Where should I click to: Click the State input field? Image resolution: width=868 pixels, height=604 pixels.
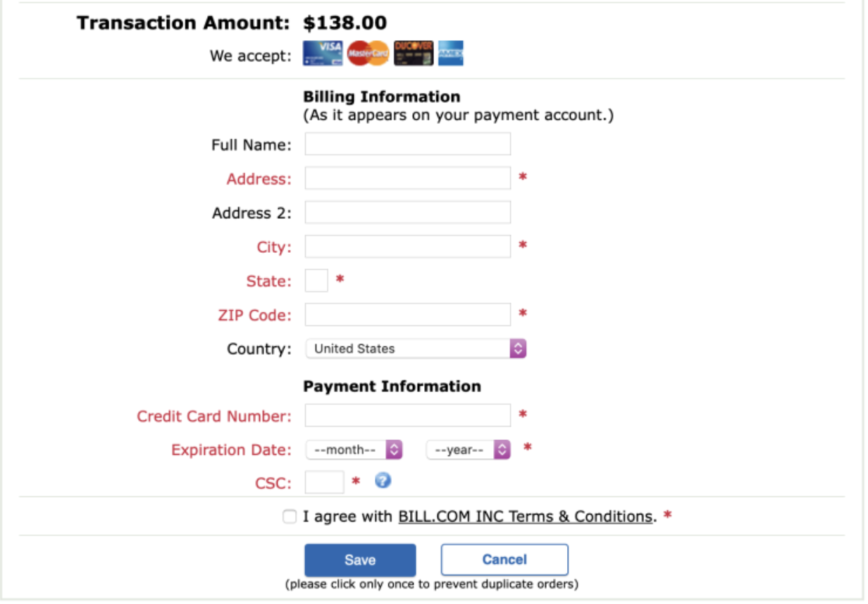point(316,280)
